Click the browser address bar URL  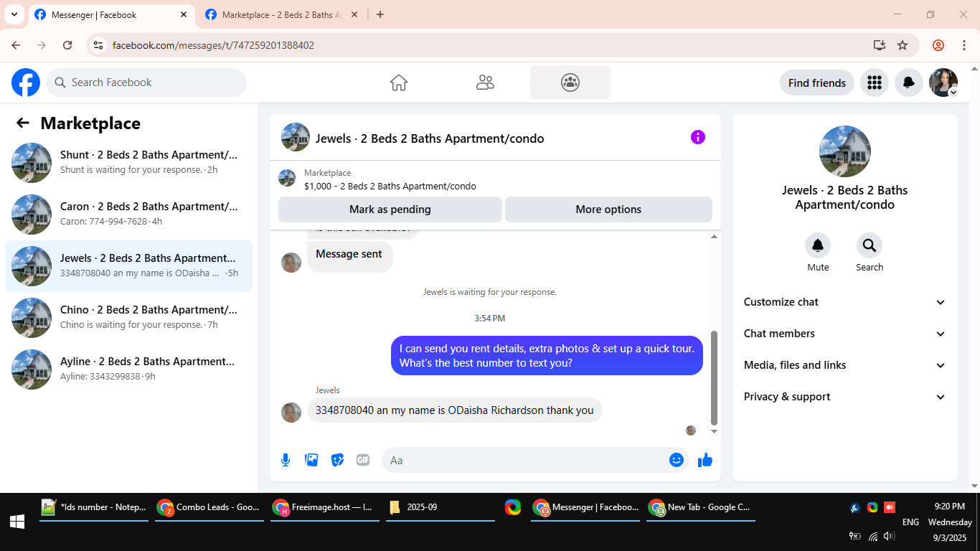pyautogui.click(x=213, y=45)
